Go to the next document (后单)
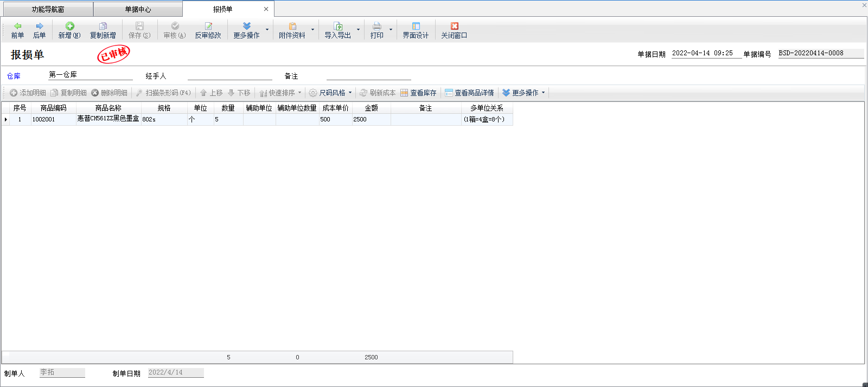This screenshot has height=387, width=868. [39, 30]
